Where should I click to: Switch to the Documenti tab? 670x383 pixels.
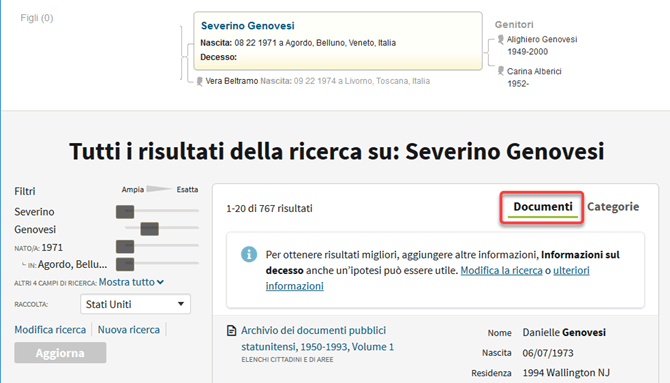point(543,207)
